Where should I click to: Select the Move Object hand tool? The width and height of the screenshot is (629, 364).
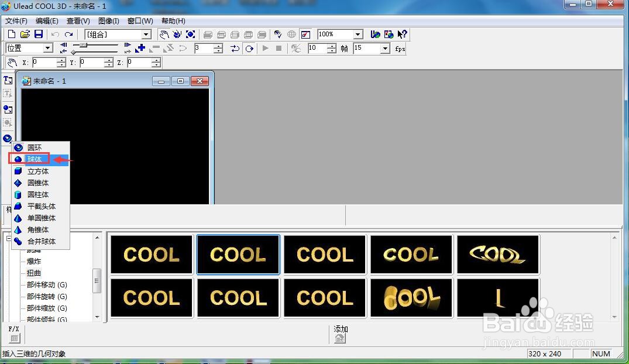[164, 35]
